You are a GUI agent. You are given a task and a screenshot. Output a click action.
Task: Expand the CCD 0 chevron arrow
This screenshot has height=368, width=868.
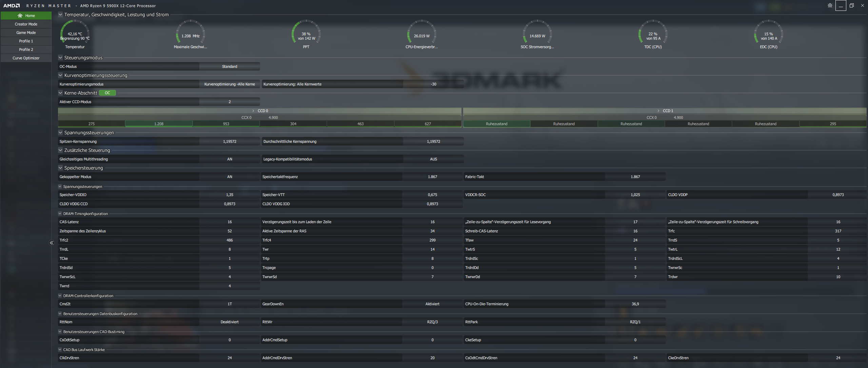coord(253,111)
